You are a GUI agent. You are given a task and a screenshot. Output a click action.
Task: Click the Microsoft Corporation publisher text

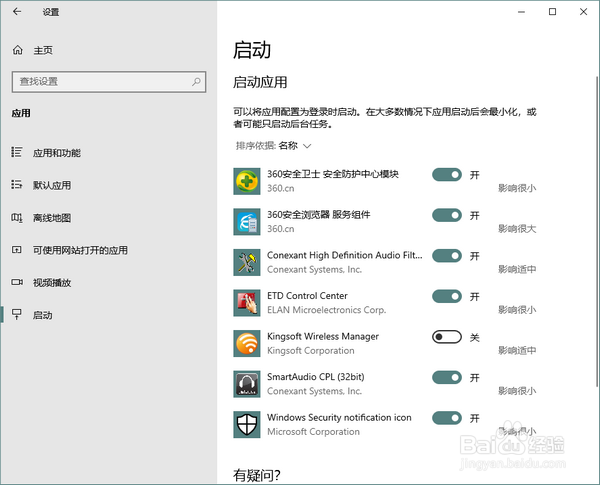pos(313,431)
